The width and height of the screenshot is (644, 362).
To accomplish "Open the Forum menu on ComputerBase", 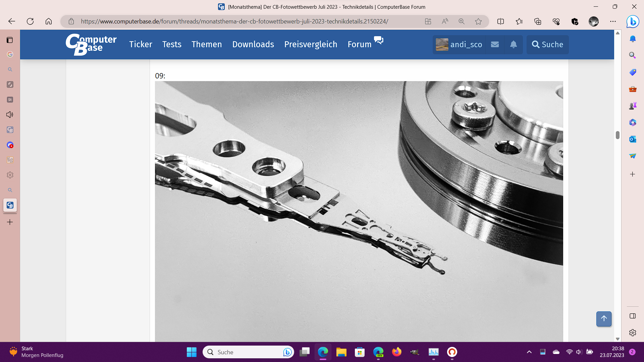I will pyautogui.click(x=359, y=44).
